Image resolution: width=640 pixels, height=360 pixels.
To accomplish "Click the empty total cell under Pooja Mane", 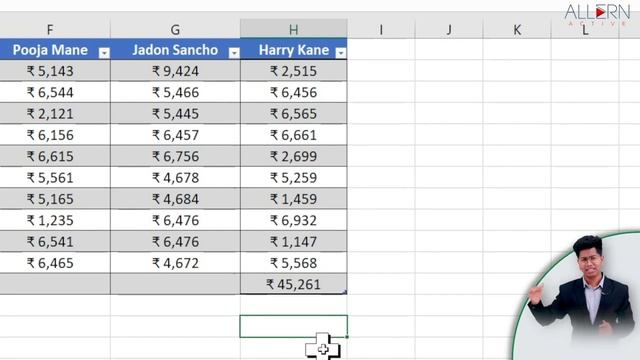I will pyautogui.click(x=55, y=284).
